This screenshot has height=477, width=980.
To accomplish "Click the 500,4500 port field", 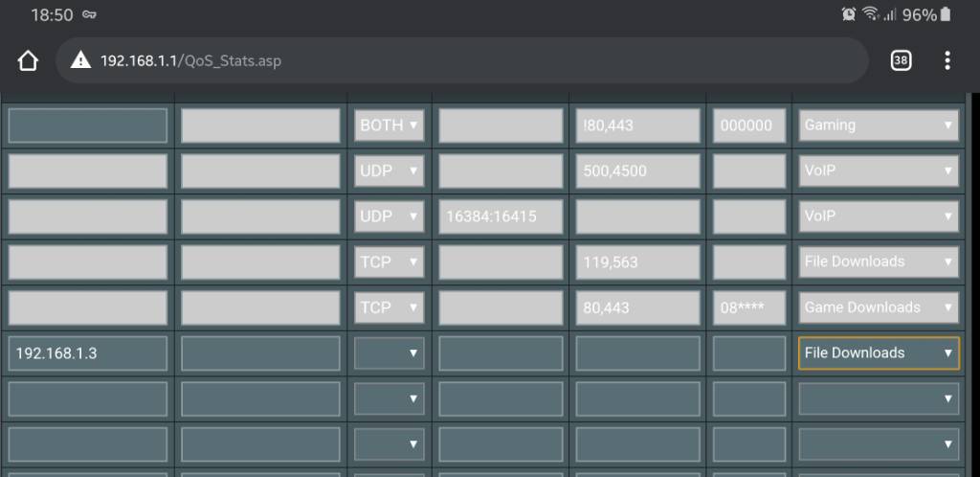I will click(637, 171).
